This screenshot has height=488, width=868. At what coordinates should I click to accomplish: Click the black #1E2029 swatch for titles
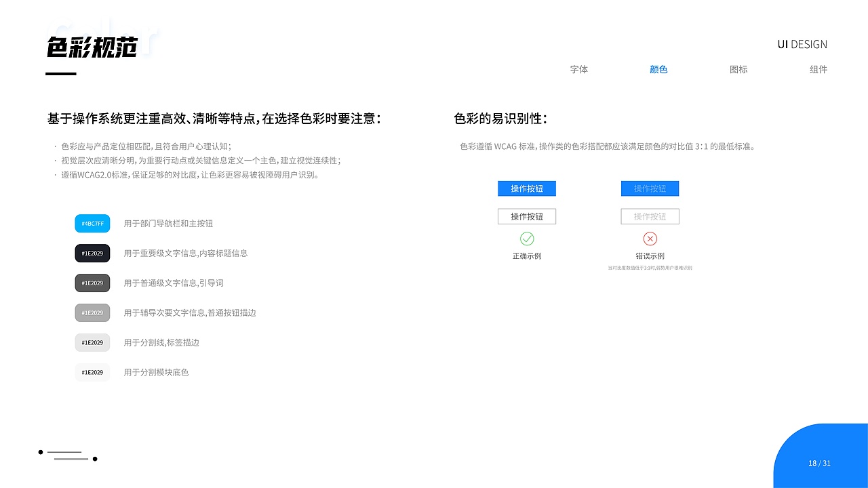[92, 253]
